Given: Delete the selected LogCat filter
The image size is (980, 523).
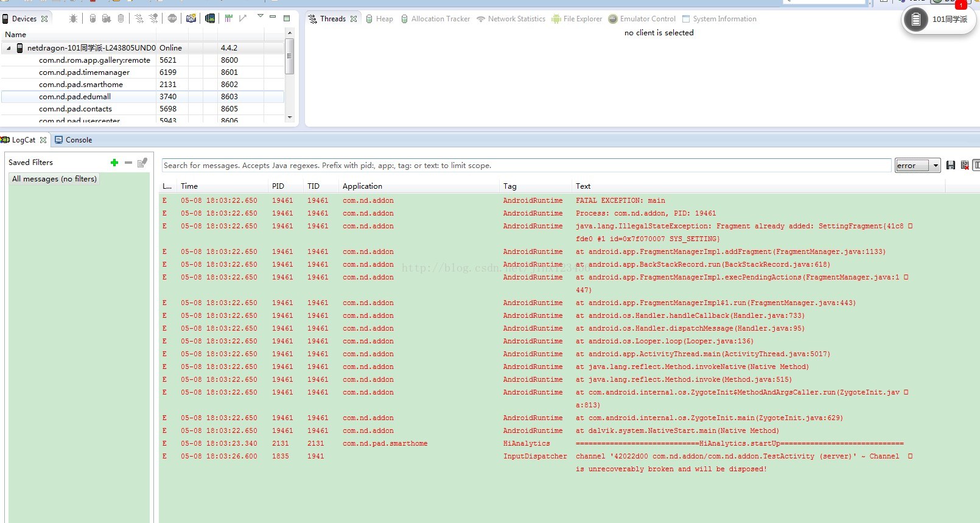Looking at the screenshot, I should pos(128,163).
